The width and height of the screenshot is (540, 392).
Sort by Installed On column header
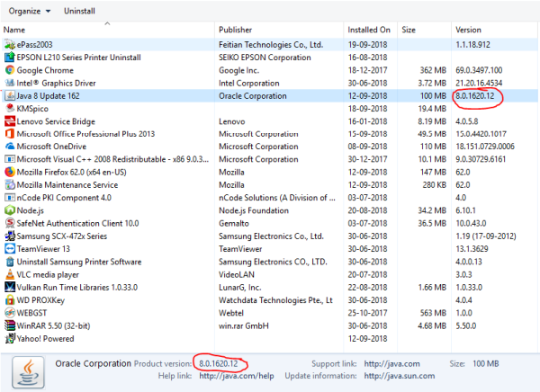tap(369, 30)
